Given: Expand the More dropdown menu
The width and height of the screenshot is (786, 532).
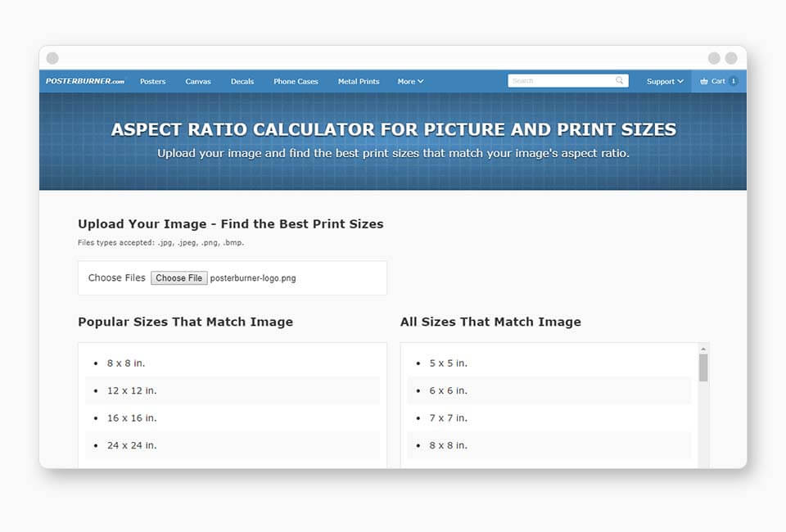Looking at the screenshot, I should pos(410,81).
